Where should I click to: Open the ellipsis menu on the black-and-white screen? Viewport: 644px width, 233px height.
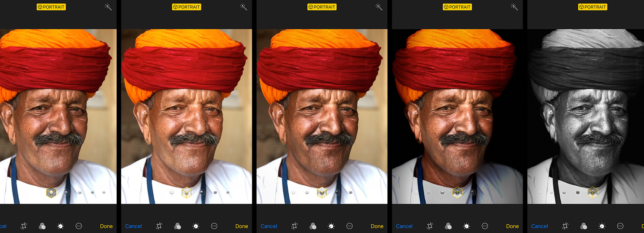(620, 226)
